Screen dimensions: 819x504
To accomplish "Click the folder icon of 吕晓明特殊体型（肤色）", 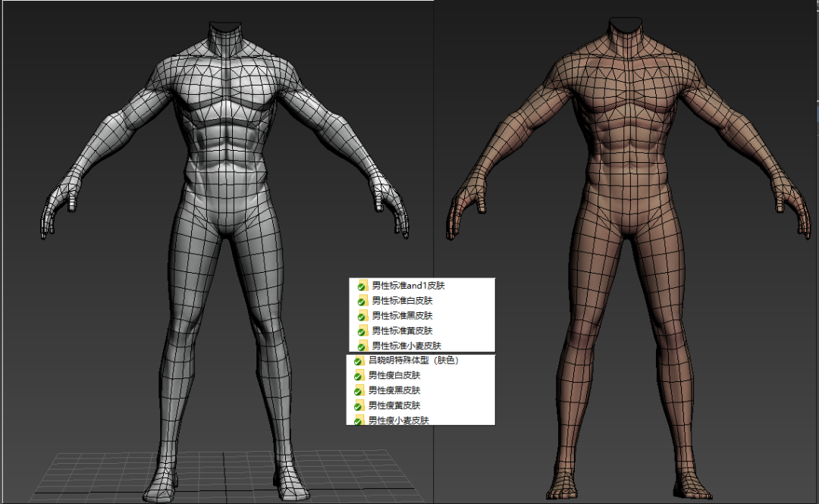I will click(359, 360).
